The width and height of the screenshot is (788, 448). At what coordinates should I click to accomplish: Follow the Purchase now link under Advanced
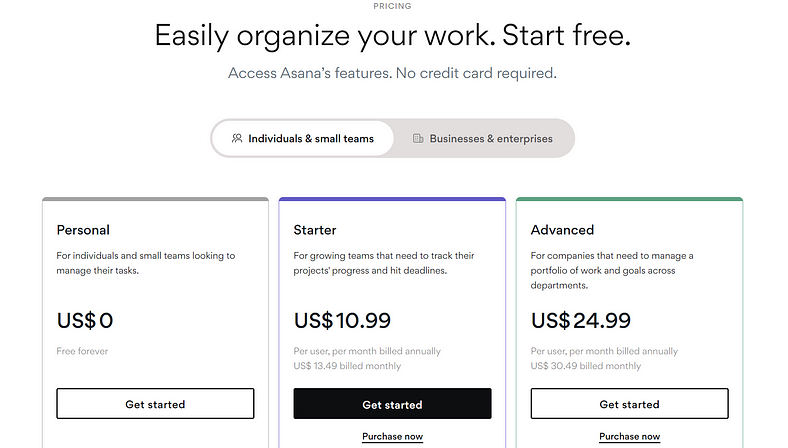coord(629,437)
